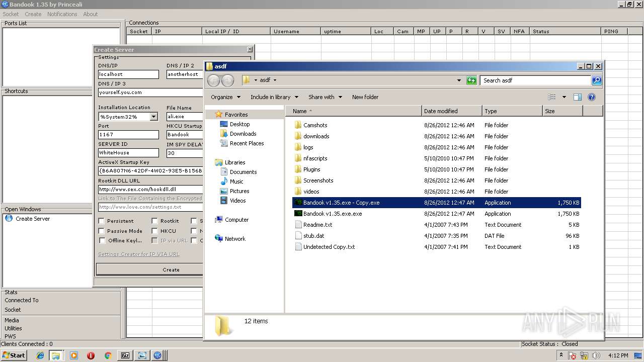Image resolution: width=644 pixels, height=362 pixels.
Task: Click the DNS/IP localhost field
Action: click(x=128, y=74)
